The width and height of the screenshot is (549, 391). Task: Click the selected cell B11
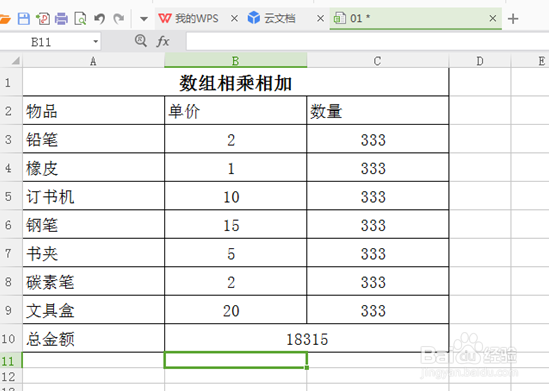pos(235,360)
